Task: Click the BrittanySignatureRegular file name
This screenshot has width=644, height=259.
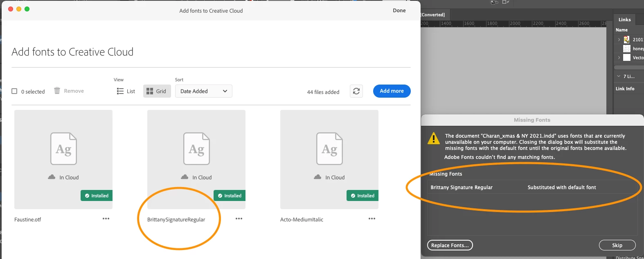Action: (176, 219)
